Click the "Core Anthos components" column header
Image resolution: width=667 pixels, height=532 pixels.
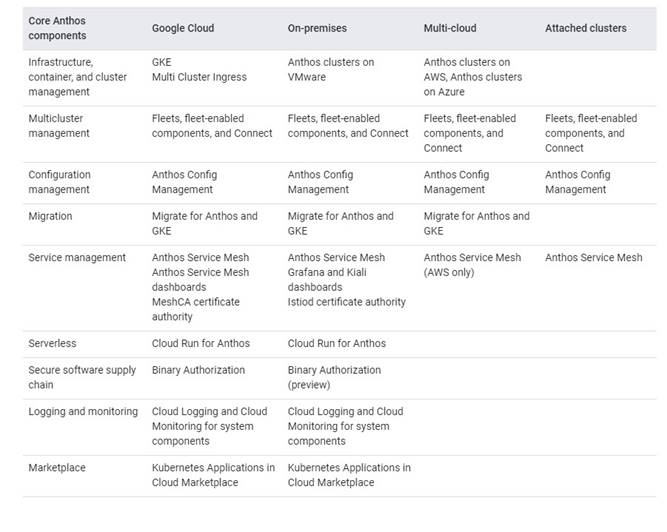[57, 28]
